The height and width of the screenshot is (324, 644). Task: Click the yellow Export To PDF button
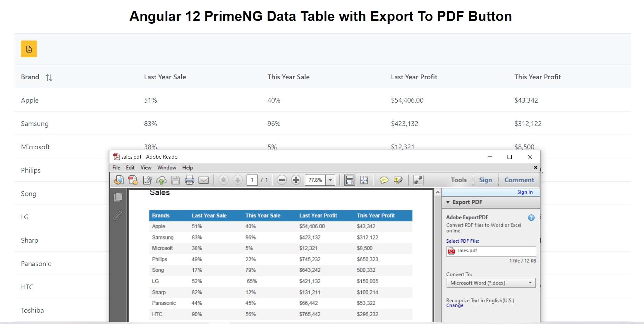coord(29,49)
